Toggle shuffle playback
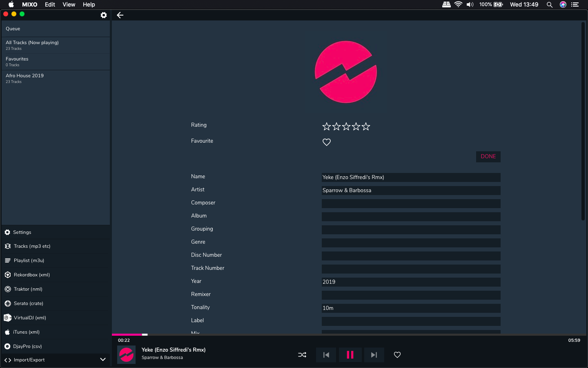588x368 pixels. tap(302, 355)
